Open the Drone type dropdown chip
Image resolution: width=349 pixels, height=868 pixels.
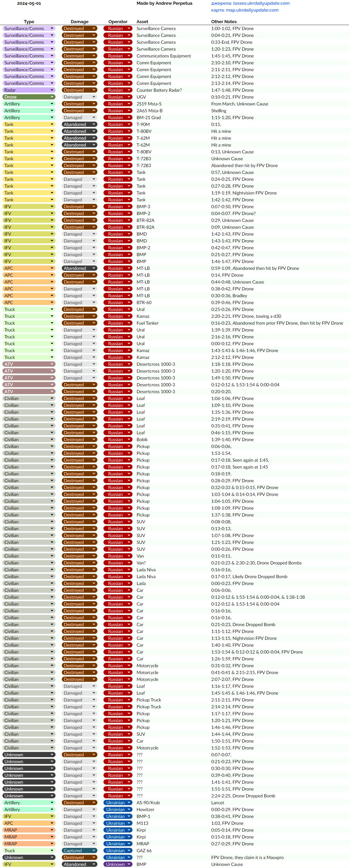(29, 97)
